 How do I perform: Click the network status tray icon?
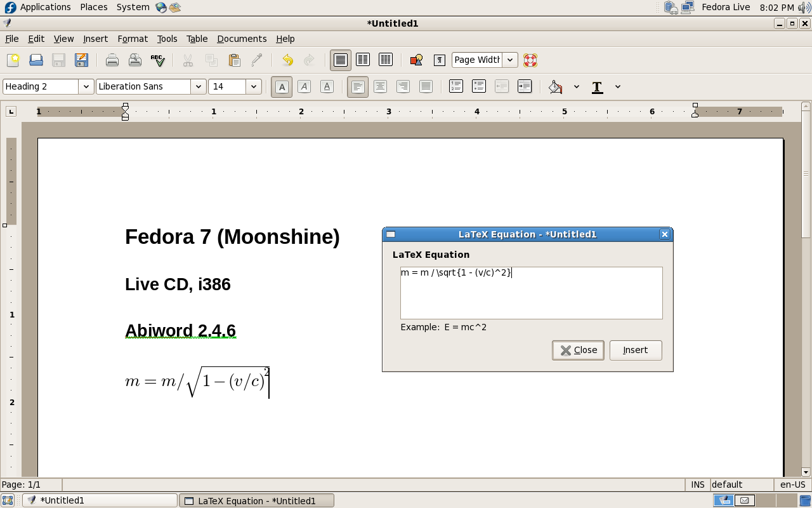(687, 8)
